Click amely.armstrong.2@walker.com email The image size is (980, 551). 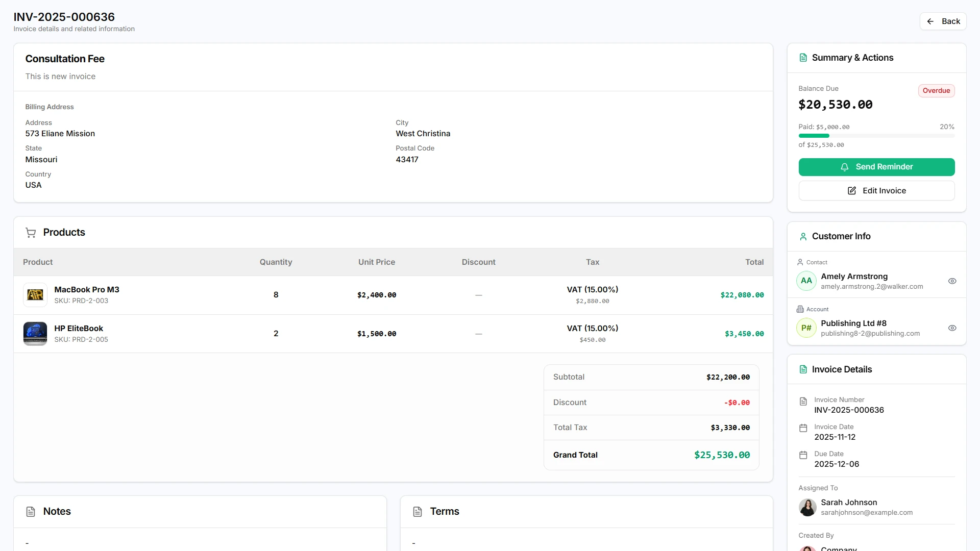pyautogui.click(x=872, y=287)
